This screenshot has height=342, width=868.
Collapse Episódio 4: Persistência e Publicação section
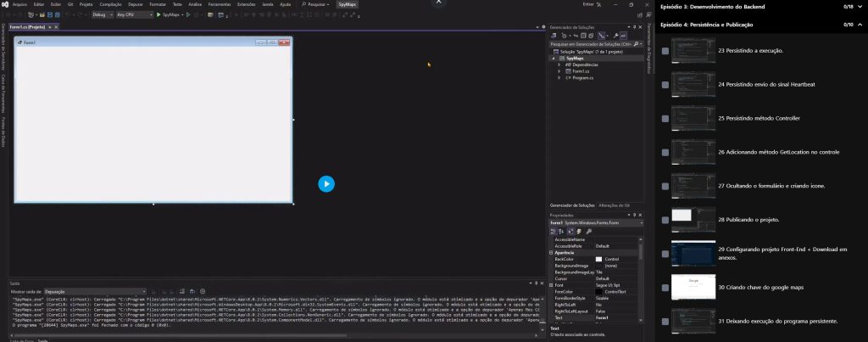tap(860, 25)
